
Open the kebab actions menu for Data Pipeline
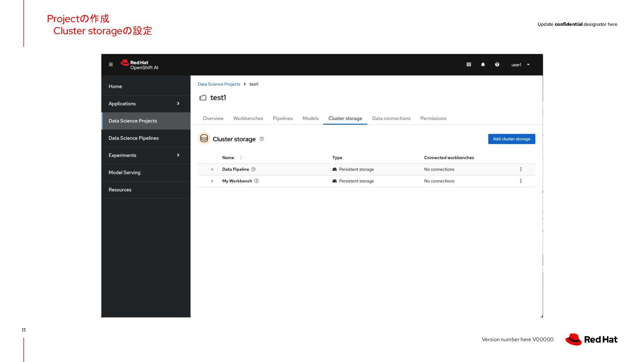click(521, 169)
